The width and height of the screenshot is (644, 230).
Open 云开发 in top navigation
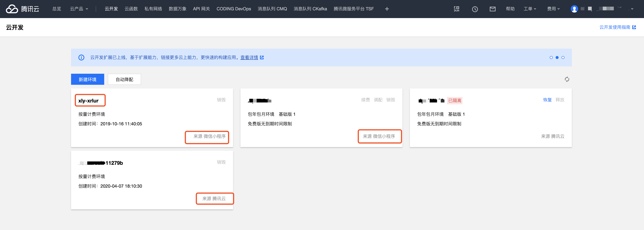pyautogui.click(x=111, y=9)
